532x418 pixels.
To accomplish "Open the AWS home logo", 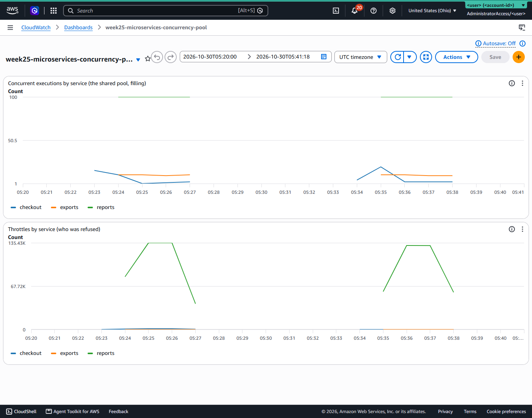I will 13,10.
